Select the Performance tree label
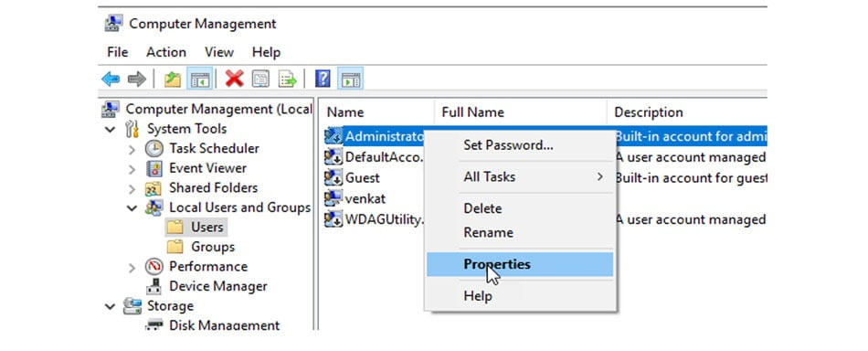Viewport: 868px width, 351px height. pyautogui.click(x=208, y=266)
